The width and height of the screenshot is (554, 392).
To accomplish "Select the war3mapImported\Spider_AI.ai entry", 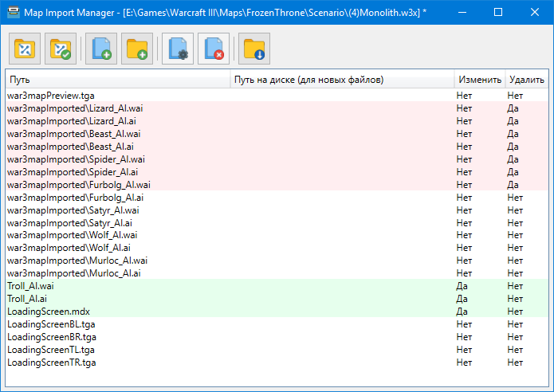I will pyautogui.click(x=277, y=171).
